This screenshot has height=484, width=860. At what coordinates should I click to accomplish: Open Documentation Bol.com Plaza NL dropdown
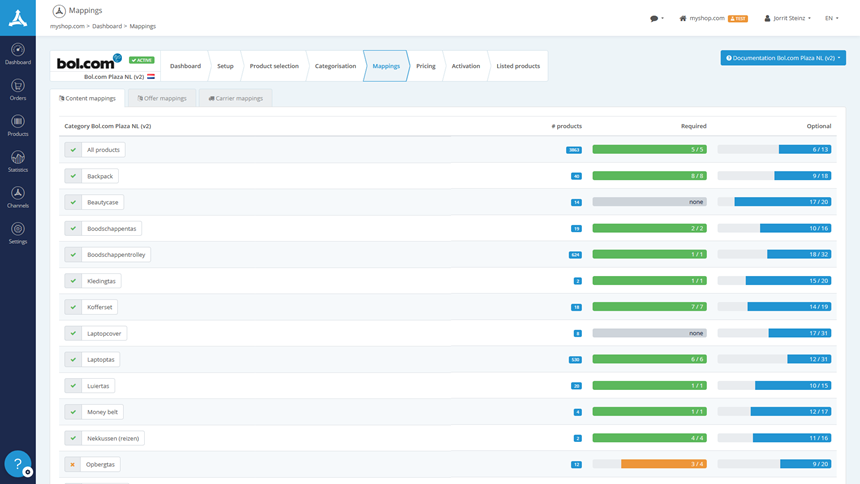point(783,58)
